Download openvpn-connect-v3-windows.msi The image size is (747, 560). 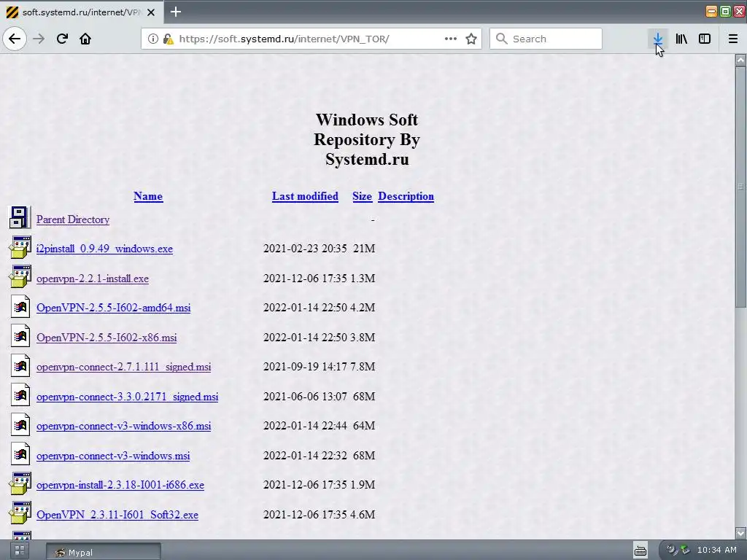113,456
